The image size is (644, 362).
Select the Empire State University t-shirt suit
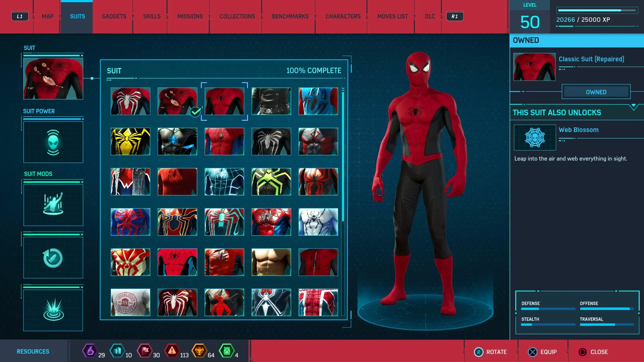coord(130,302)
